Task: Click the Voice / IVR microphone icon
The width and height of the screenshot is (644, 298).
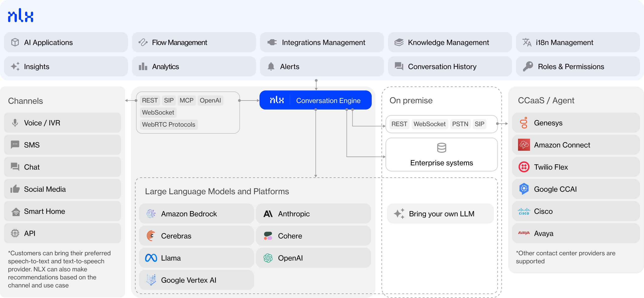Action: (x=15, y=123)
